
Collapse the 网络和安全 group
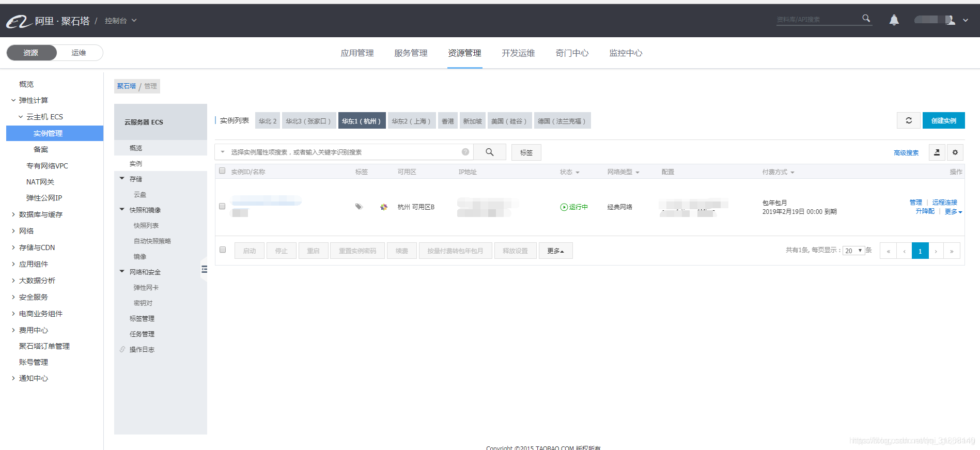tap(122, 272)
